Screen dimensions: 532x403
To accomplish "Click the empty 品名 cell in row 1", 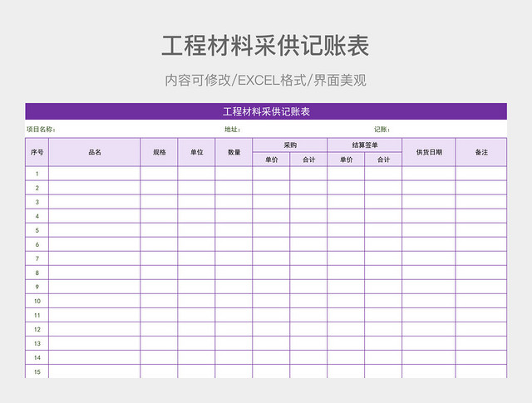I will tap(95, 174).
